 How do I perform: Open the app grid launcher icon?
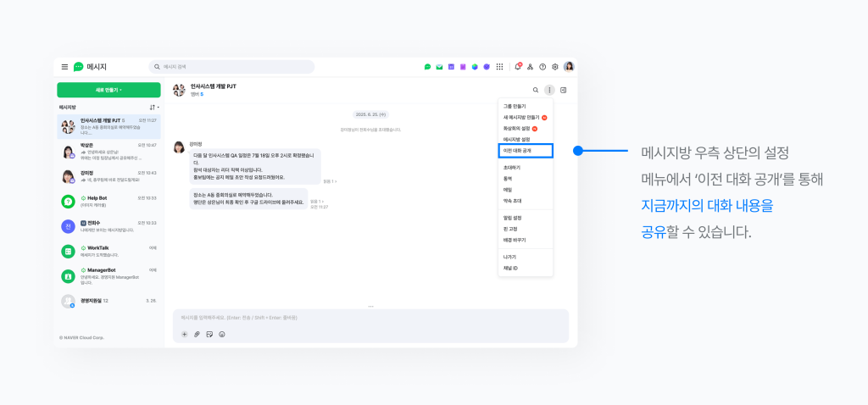[499, 67]
